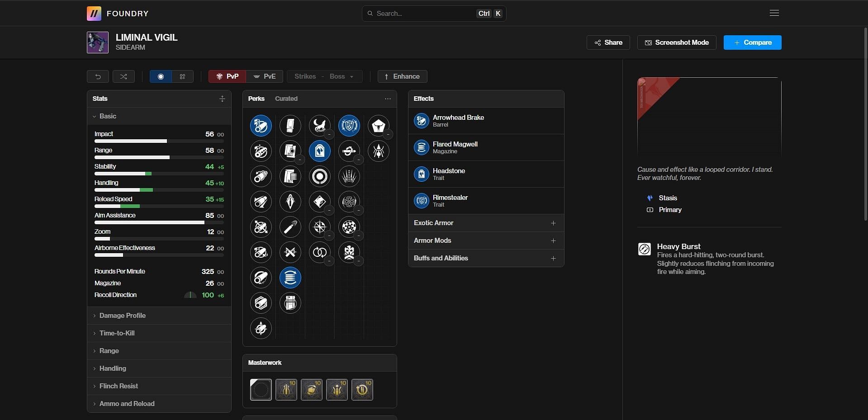Pick the compass crosshair trait perk

pos(320,227)
